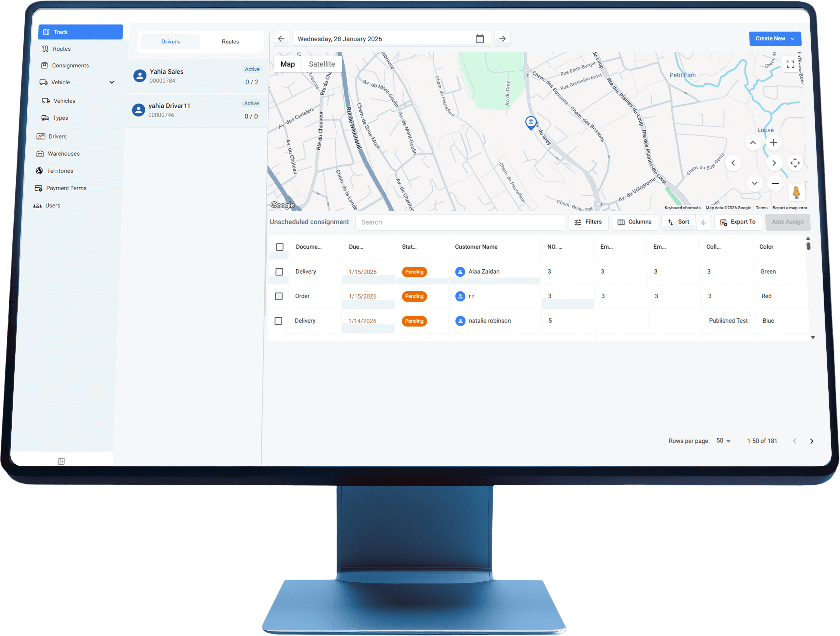
Task: Select all consignments header checkbox
Action: click(x=280, y=247)
